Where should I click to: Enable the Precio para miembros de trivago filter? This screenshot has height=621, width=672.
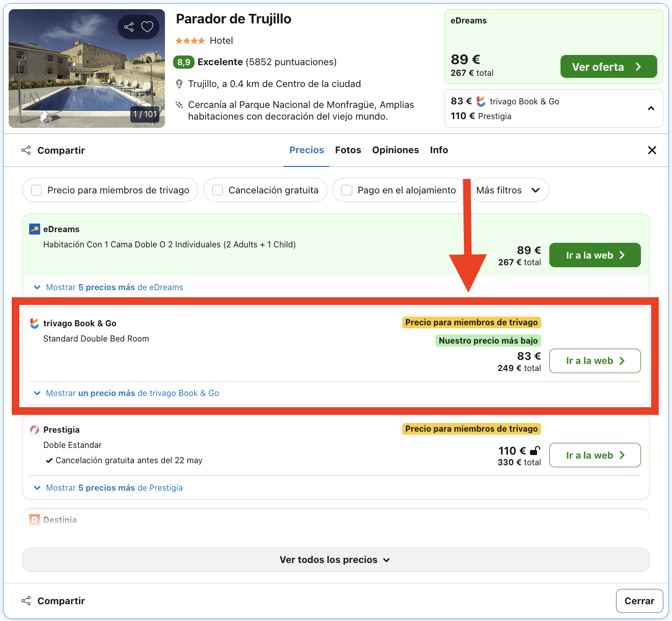(x=36, y=190)
